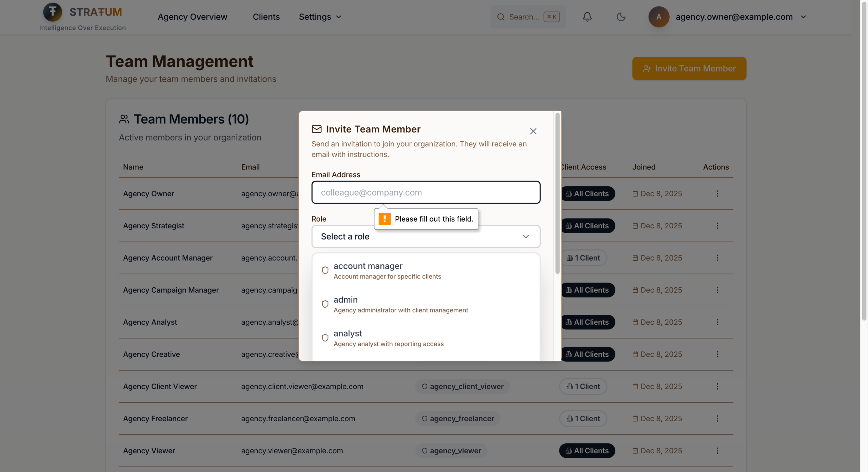The width and height of the screenshot is (868, 472).
Task: Open the Clients nav item
Action: (266, 17)
